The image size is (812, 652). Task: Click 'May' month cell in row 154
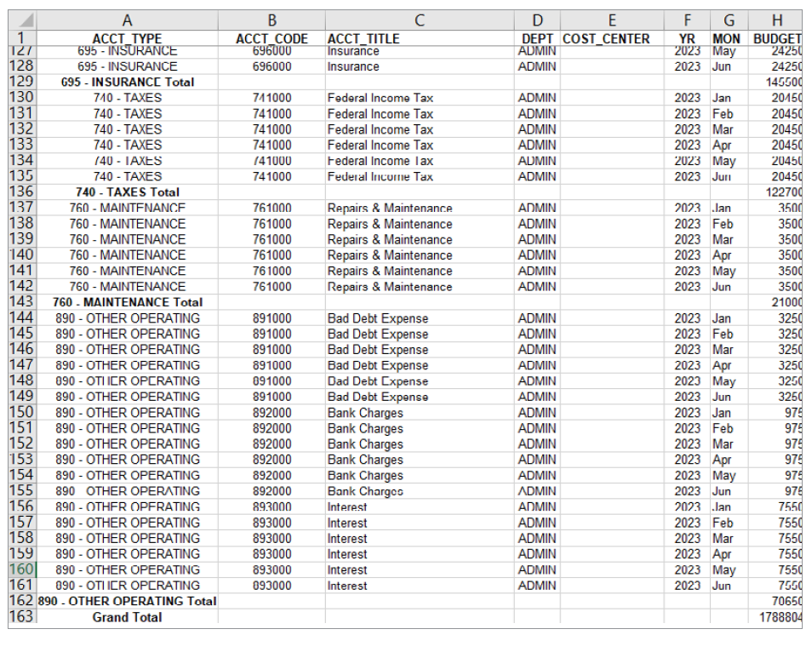729,476
